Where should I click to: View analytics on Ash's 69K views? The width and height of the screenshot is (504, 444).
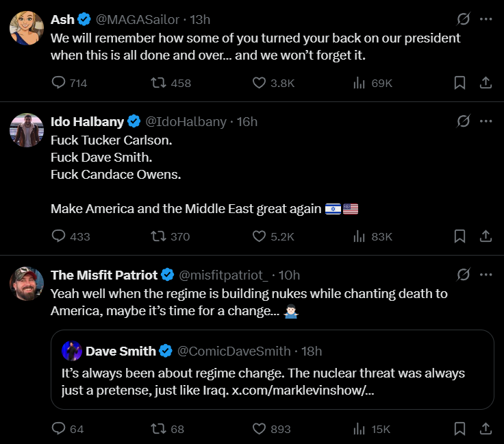(x=359, y=83)
